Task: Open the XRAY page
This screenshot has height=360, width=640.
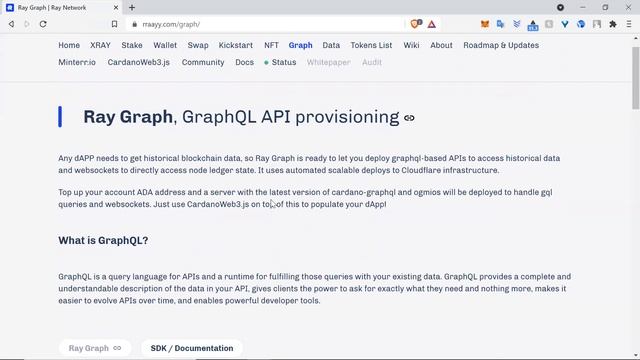Action: [100, 45]
